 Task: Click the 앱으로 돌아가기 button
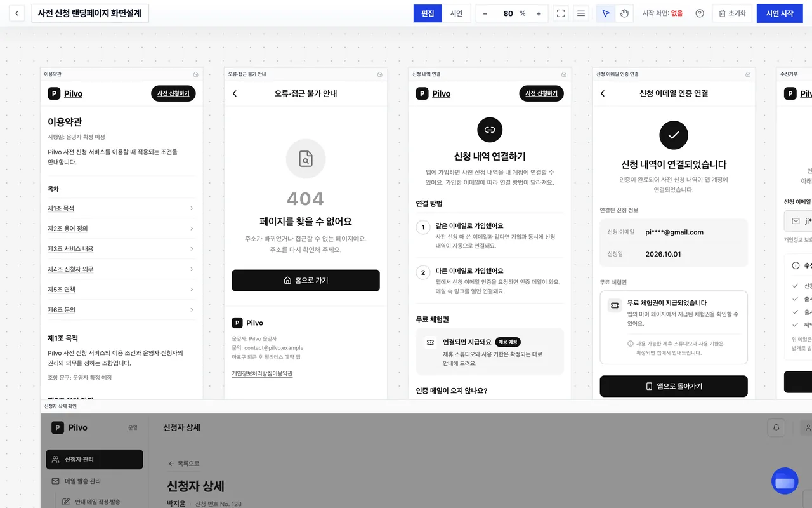pyautogui.click(x=674, y=386)
